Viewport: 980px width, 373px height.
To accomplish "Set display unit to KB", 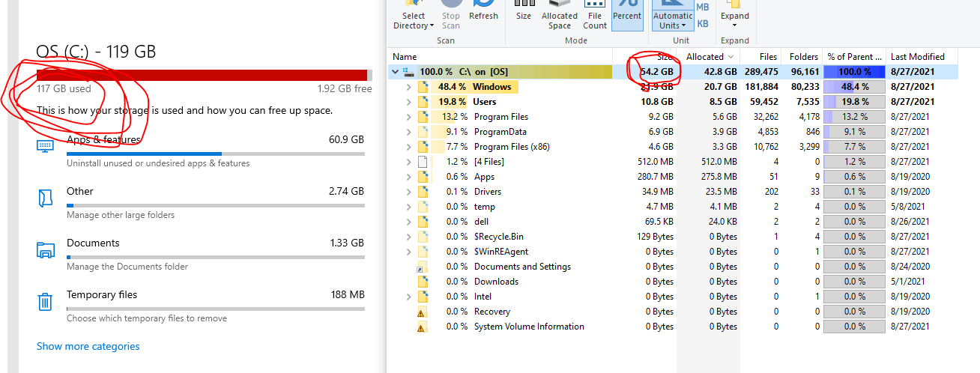I will 703,23.
